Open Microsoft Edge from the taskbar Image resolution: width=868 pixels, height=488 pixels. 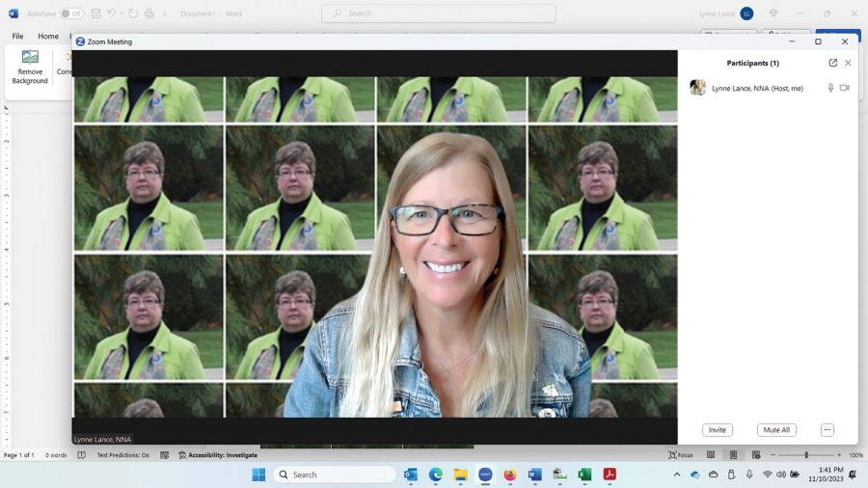[436, 474]
